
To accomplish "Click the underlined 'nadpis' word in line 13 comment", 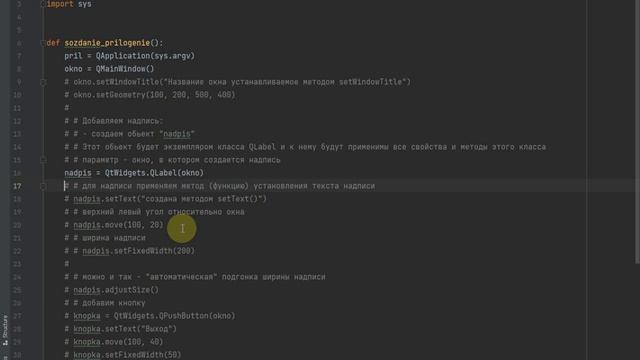I will pos(177,134).
